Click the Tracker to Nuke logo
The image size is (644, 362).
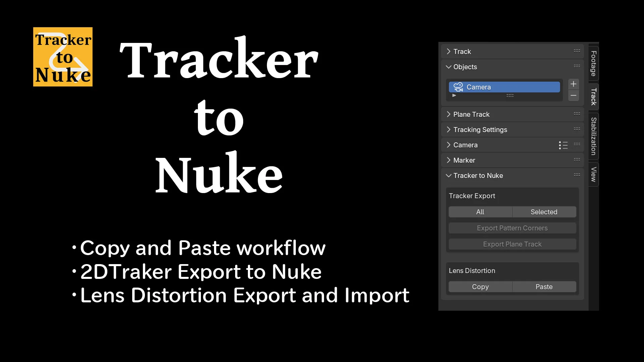pos(63,57)
